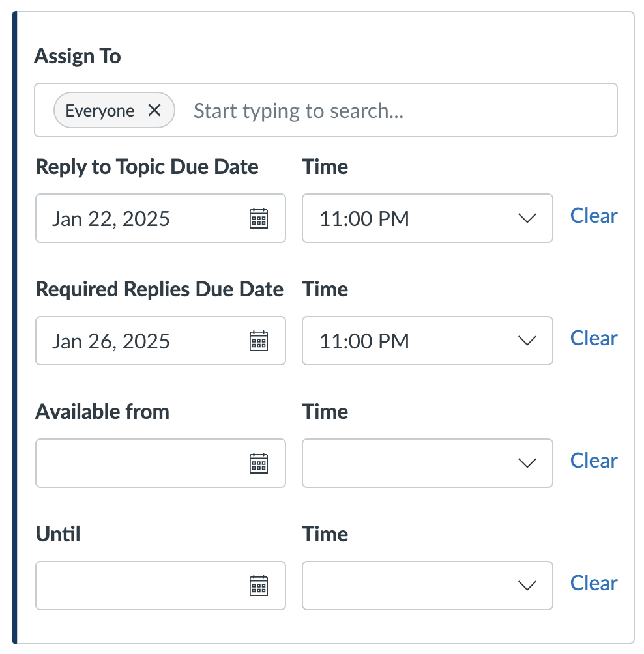Click the chevron on the Until Time selector

tap(527, 586)
